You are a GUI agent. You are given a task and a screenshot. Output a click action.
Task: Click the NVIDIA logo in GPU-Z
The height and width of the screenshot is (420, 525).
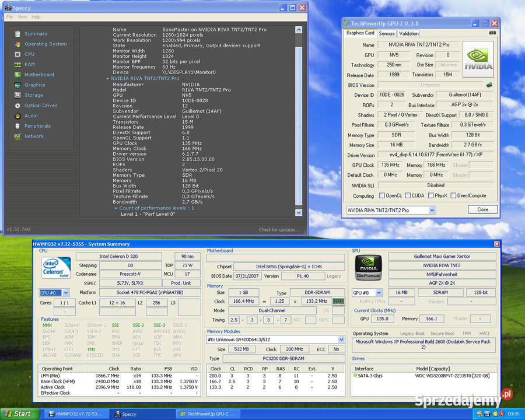click(x=478, y=60)
